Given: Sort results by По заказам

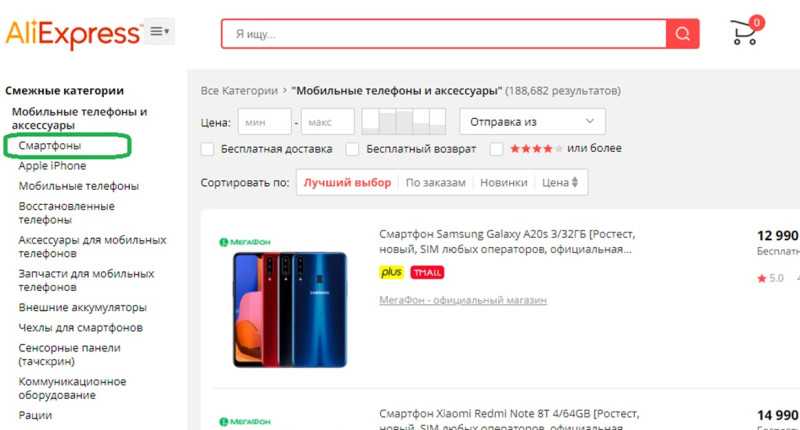Looking at the screenshot, I should tap(435, 183).
